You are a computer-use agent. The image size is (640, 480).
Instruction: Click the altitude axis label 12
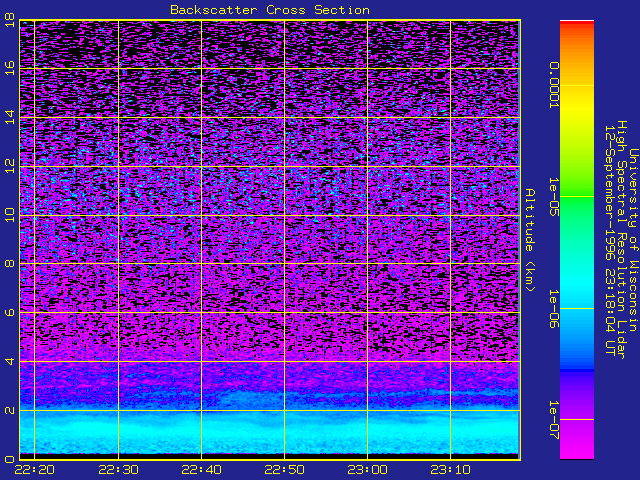[x=10, y=165]
